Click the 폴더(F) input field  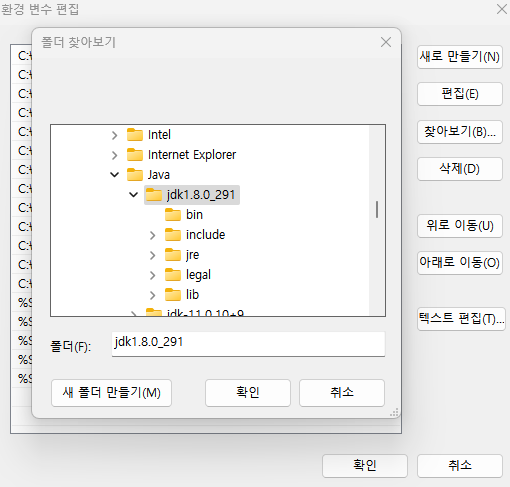248,344
